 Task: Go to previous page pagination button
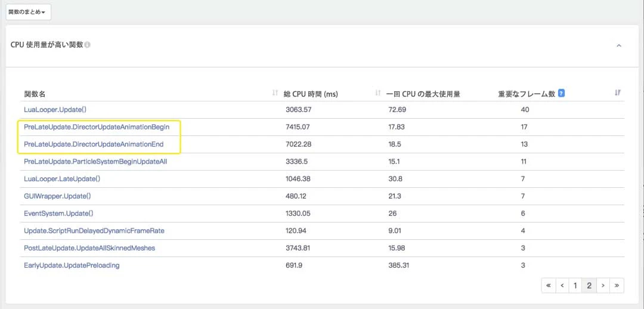pos(562,286)
